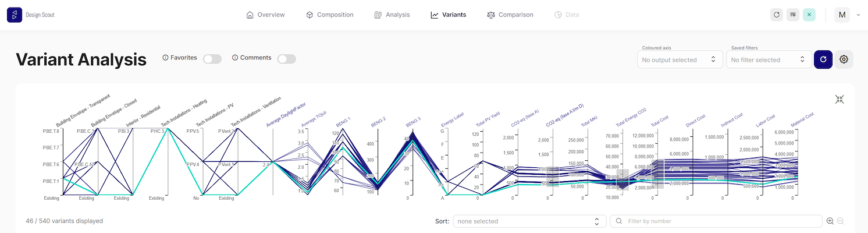Open the Coloured axis dropdown
This screenshot has width=868, height=233.
click(x=680, y=59)
